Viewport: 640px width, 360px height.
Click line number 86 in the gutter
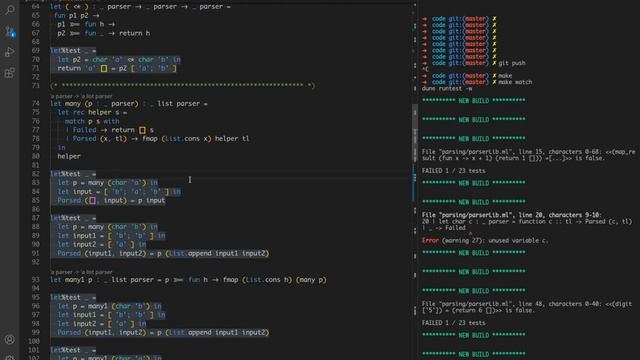point(36,209)
